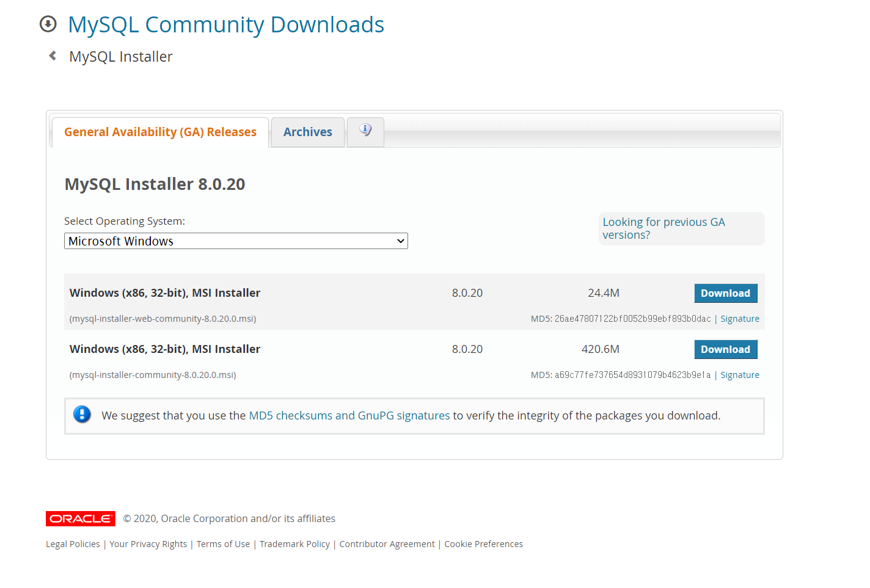Screen dimensions: 870x588
Task: Click the 2020 Oracle Corporation copyright text
Action: tap(229, 518)
